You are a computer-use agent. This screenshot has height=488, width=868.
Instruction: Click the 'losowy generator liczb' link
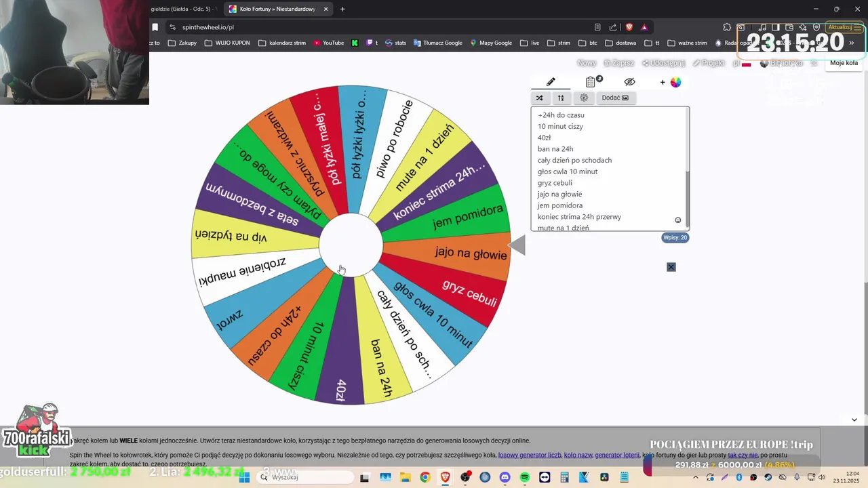click(x=530, y=455)
